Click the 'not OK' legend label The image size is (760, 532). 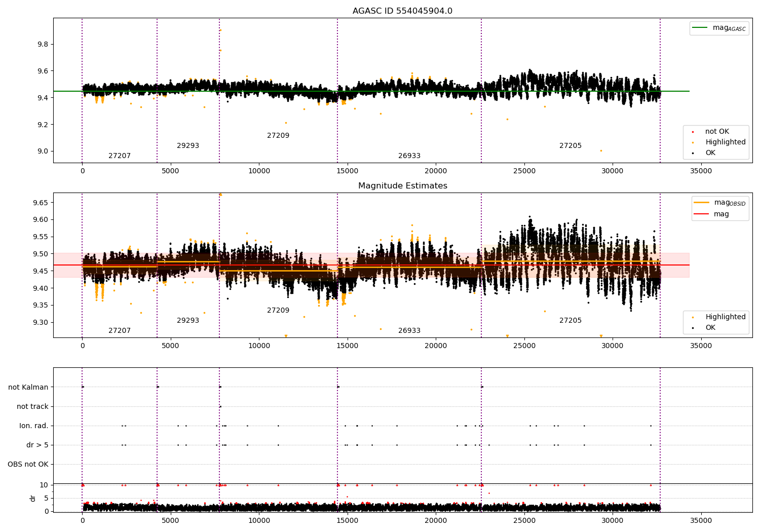(717, 132)
